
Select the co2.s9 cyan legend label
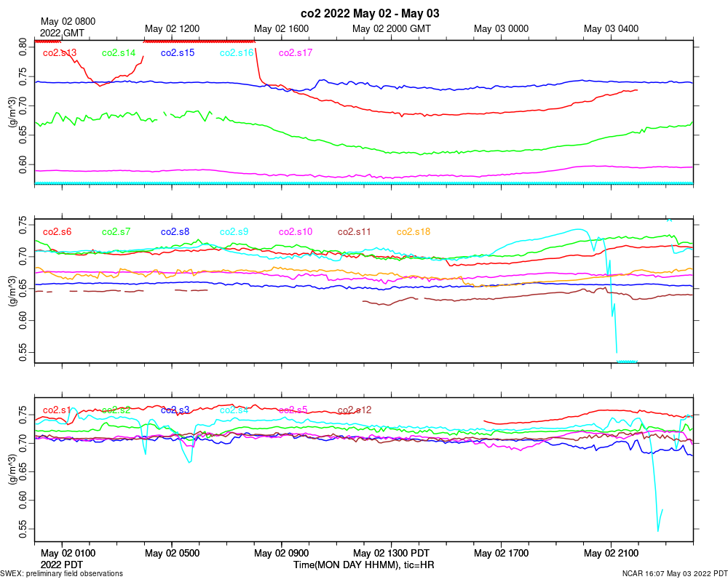click(x=234, y=231)
